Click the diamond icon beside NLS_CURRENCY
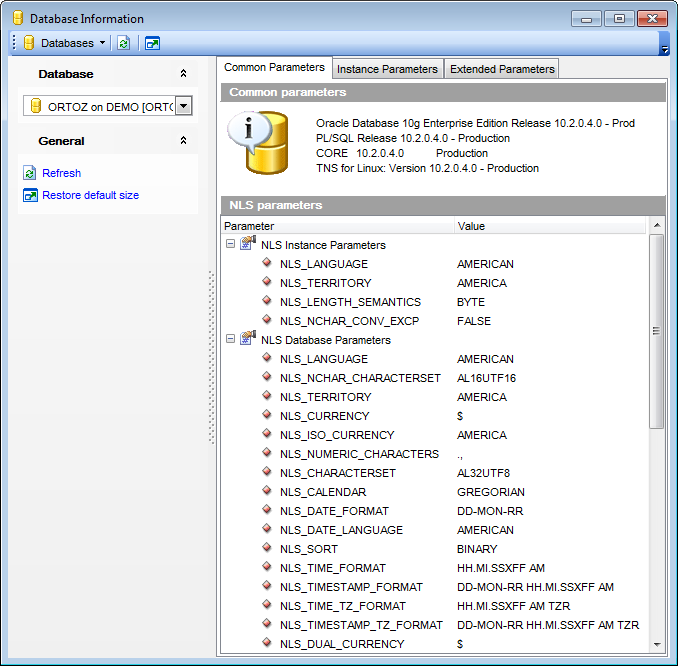Image resolution: width=678 pixels, height=666 pixels. (267, 414)
